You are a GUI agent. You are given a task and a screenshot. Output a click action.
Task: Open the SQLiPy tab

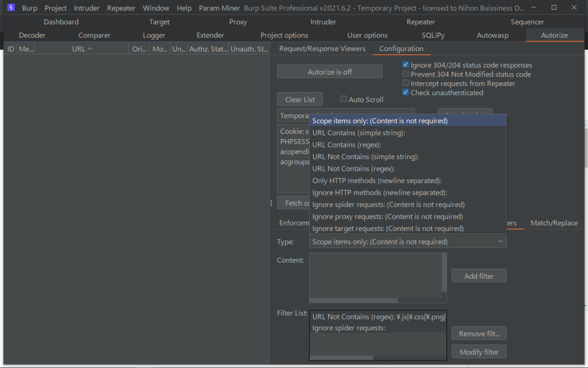coord(433,35)
